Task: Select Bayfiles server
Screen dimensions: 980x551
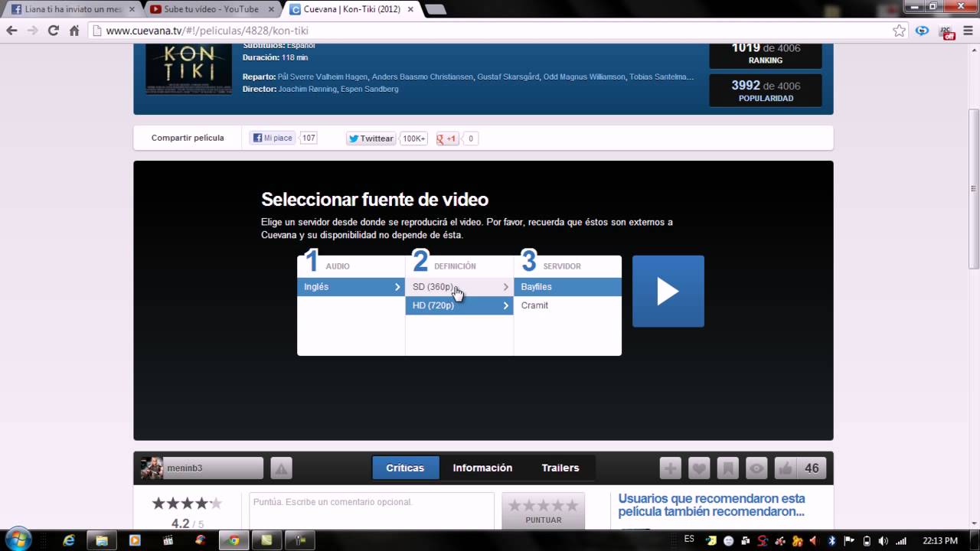Action: pyautogui.click(x=567, y=287)
